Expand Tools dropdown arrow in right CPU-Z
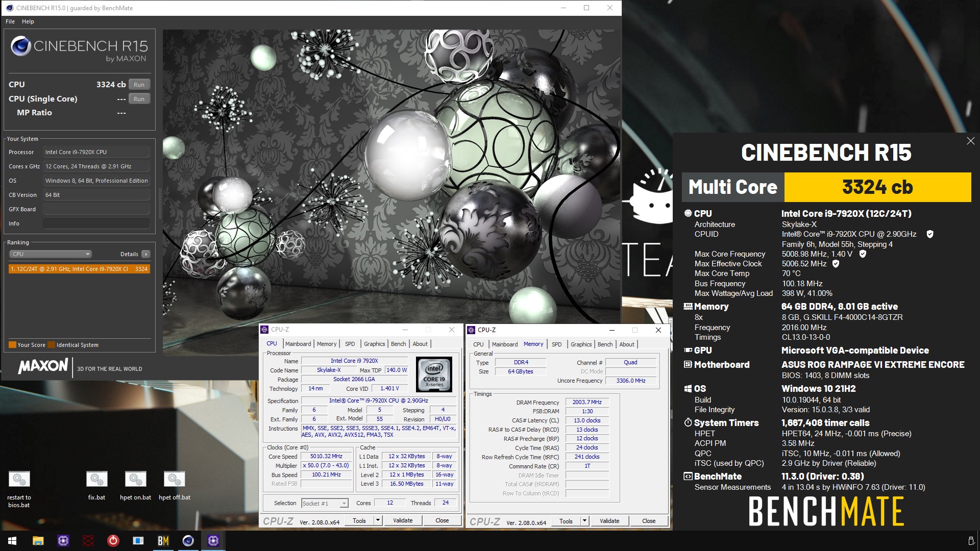The width and height of the screenshot is (980, 551). coord(585,521)
